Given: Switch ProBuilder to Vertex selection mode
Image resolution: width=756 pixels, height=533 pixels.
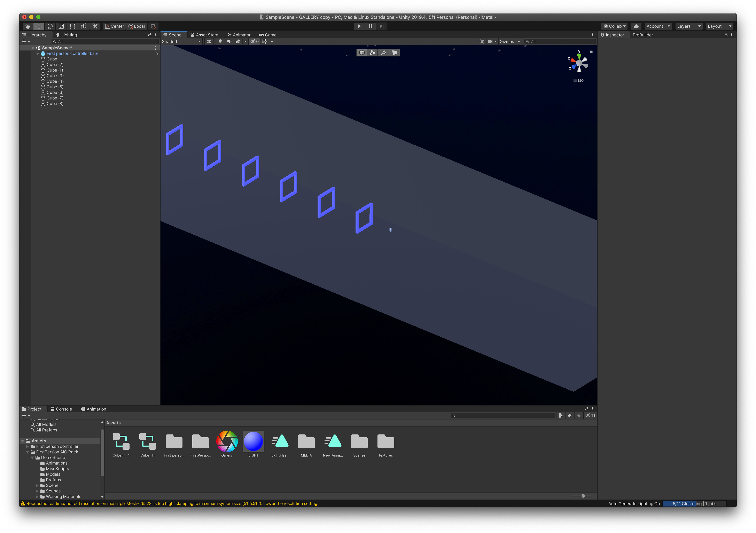Looking at the screenshot, I should point(373,53).
